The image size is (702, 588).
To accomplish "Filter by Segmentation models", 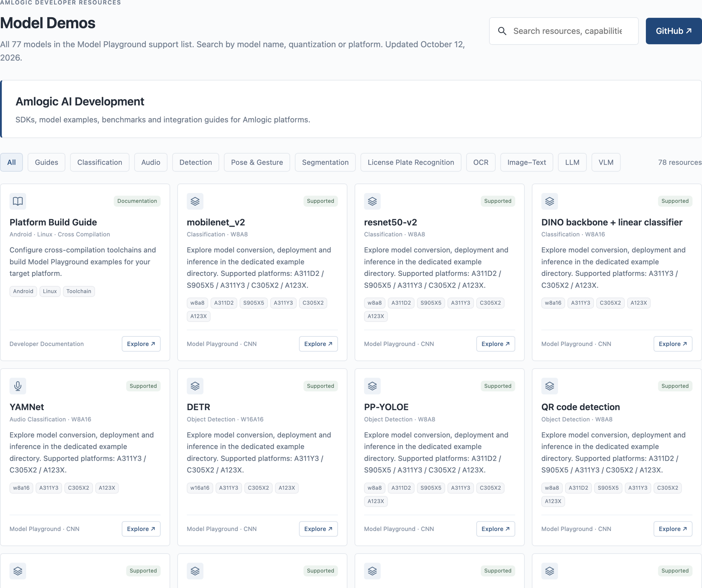I will click(x=325, y=162).
